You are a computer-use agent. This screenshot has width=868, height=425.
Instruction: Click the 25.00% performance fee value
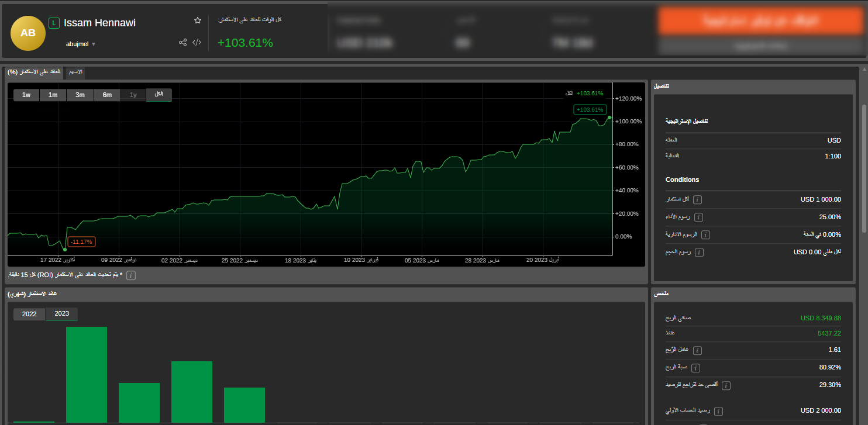coord(830,217)
